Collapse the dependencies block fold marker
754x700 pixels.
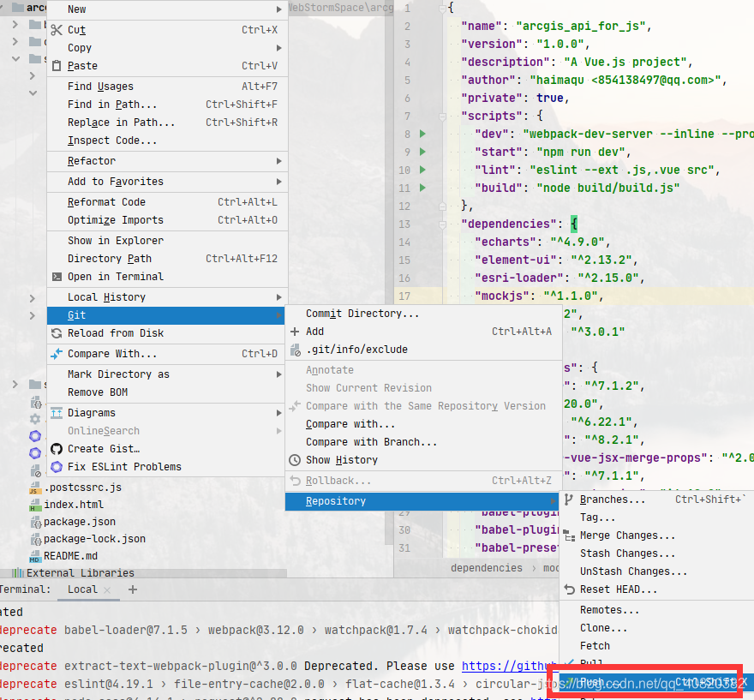click(442, 224)
